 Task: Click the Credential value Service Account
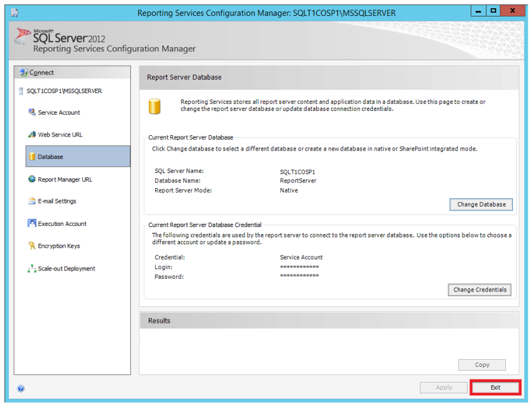point(301,257)
